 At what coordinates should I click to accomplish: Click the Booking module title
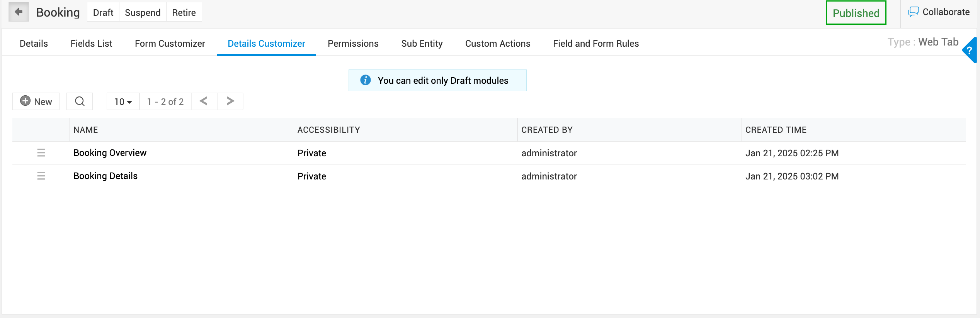(58, 12)
